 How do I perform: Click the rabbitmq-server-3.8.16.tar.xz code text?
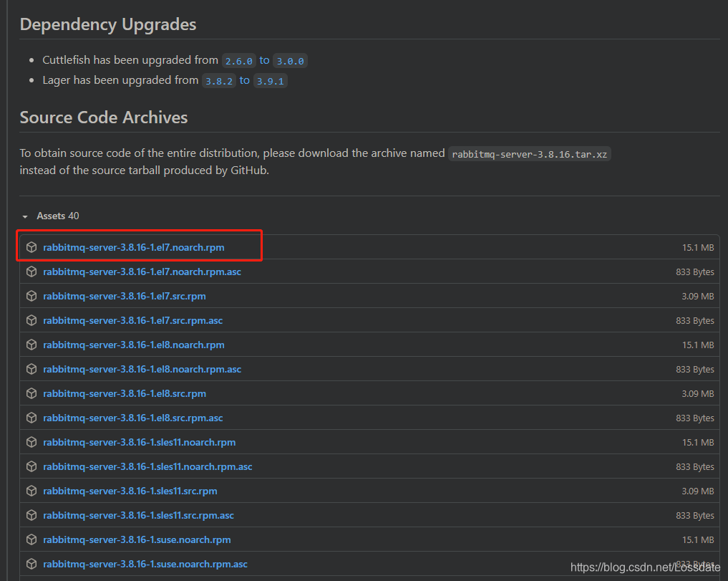click(529, 154)
